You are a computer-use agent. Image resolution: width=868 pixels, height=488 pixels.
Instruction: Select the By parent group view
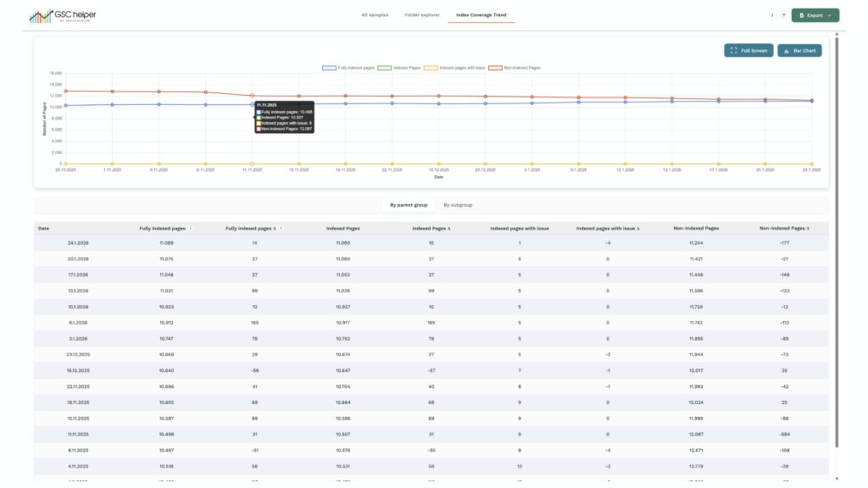pos(409,205)
